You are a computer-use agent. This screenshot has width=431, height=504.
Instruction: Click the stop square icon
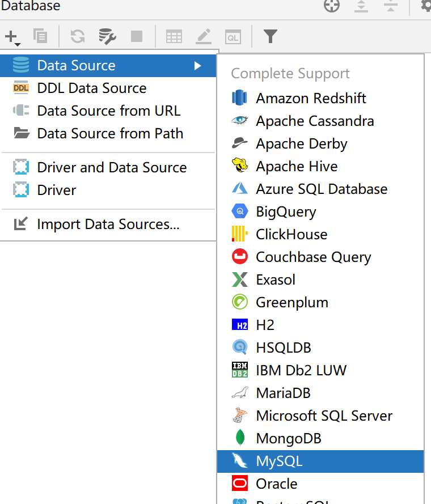137,37
